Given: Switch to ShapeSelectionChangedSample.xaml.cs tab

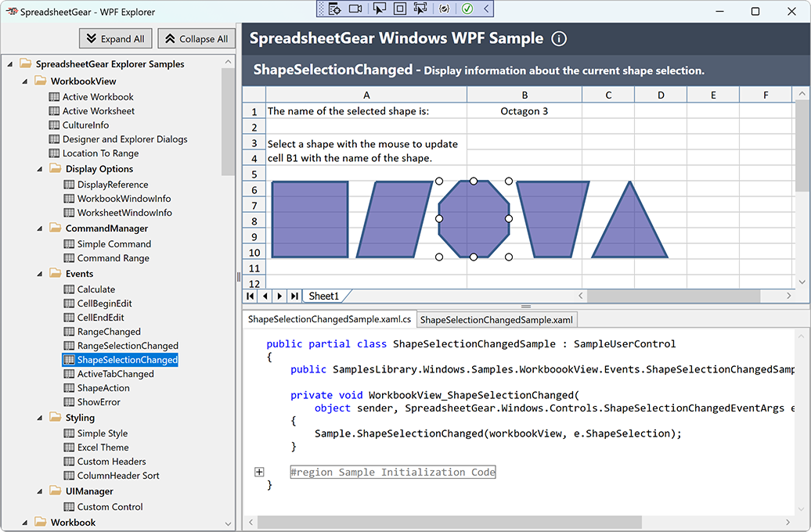Looking at the screenshot, I should 330,319.
